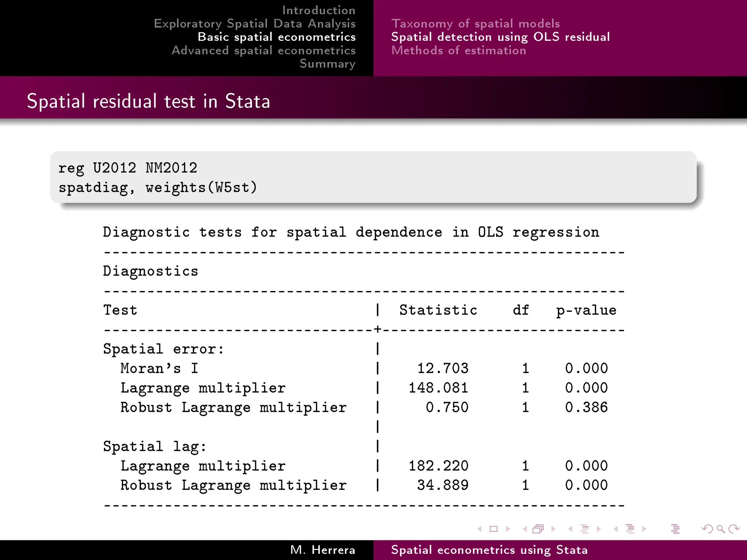
Task: Open Taxonomy of spatial models subsection
Action: coord(476,24)
